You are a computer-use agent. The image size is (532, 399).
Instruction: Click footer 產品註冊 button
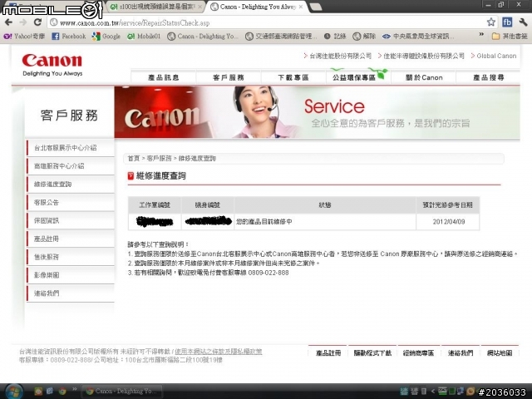coord(328,352)
